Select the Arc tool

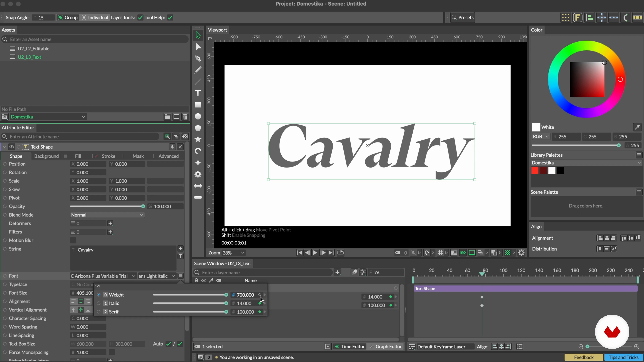(x=198, y=151)
